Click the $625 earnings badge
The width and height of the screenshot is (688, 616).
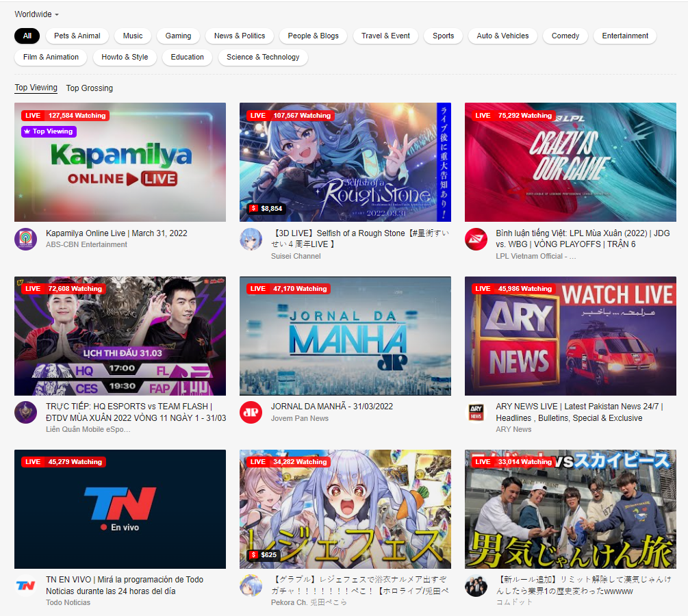point(264,555)
